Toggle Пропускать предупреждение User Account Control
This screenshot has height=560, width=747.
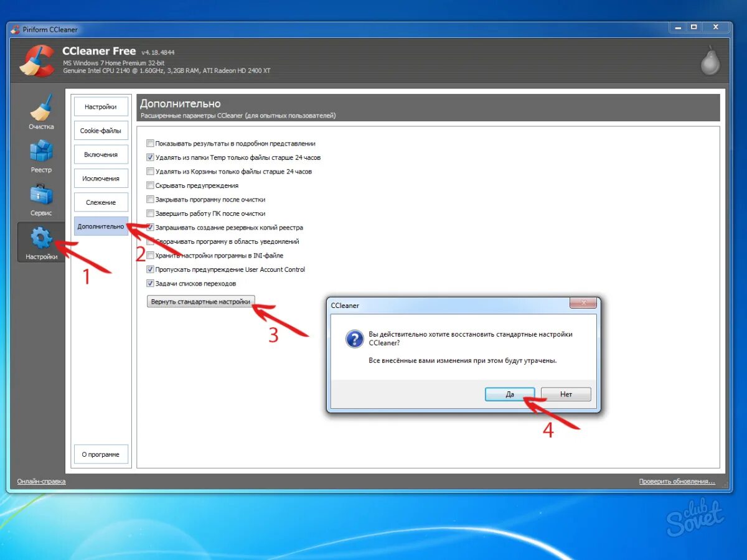point(150,269)
